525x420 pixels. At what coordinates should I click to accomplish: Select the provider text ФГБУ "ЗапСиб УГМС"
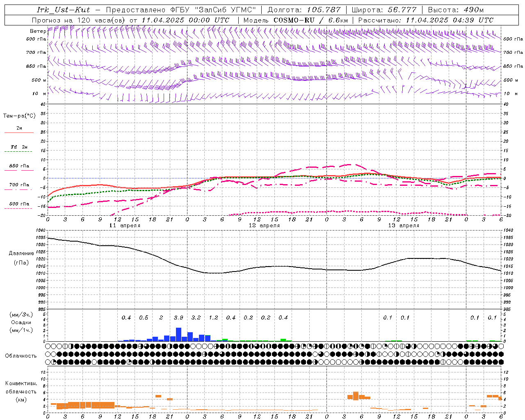coord(213,10)
